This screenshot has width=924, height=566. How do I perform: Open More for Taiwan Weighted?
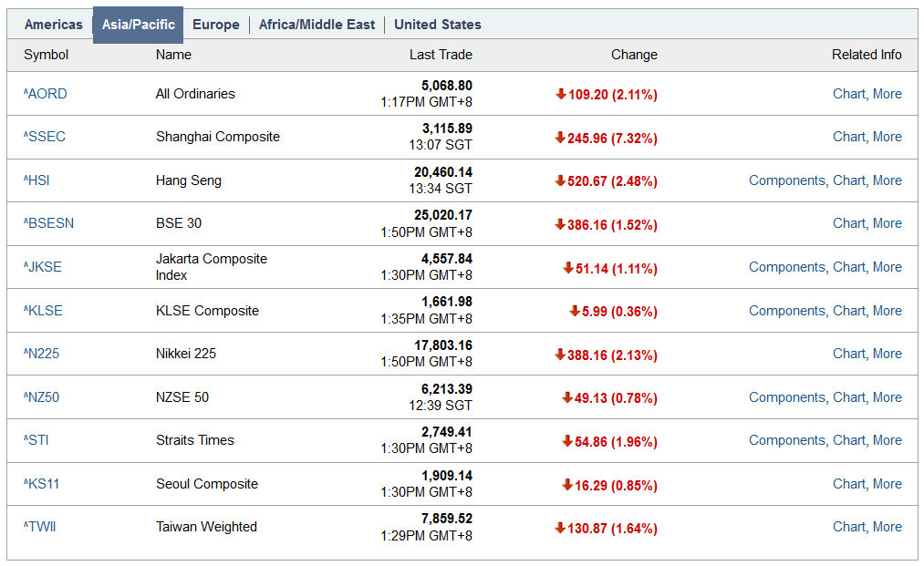pyautogui.click(x=887, y=527)
